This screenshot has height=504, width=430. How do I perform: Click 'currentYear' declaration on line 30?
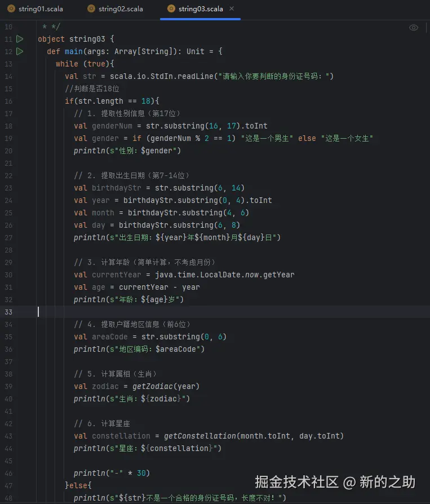click(x=116, y=275)
